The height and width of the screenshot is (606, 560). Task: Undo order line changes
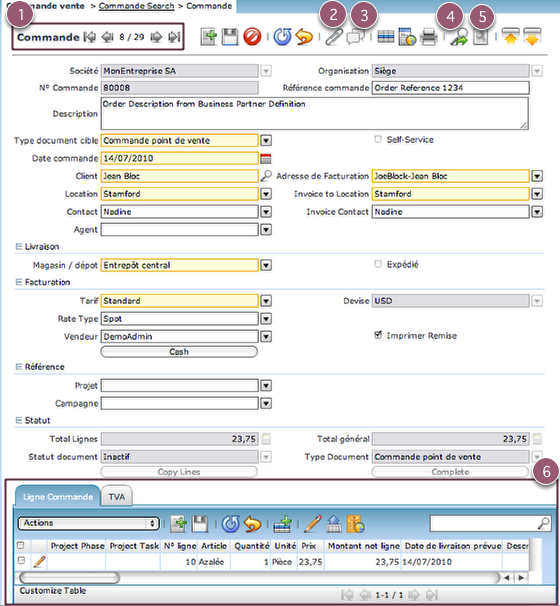click(252, 524)
